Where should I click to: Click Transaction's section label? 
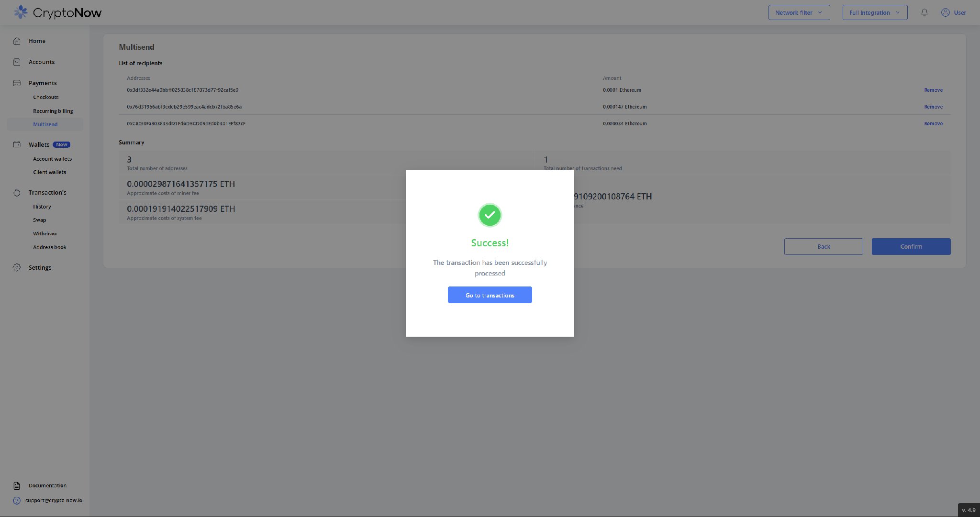point(47,193)
